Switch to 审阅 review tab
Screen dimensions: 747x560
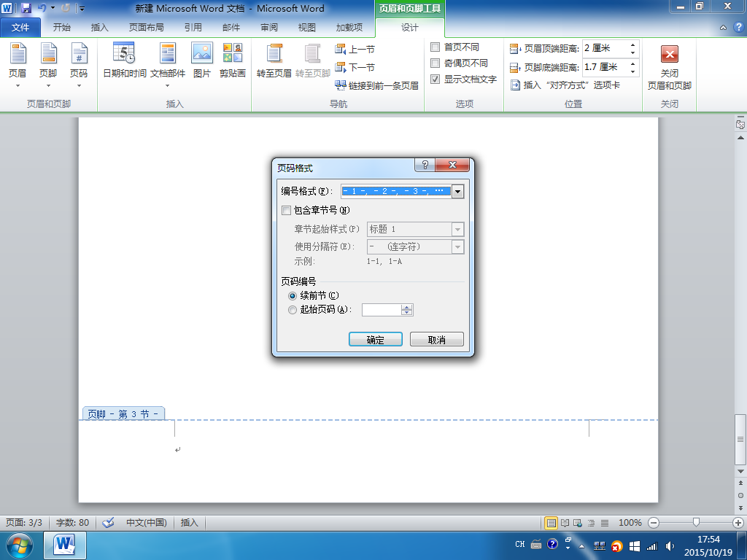click(x=269, y=28)
